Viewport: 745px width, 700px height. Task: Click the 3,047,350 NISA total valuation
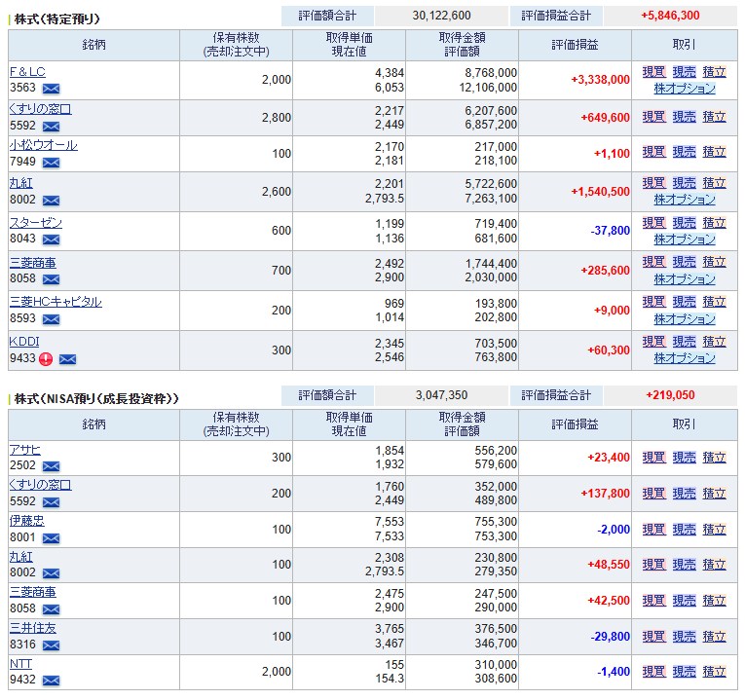(441, 395)
